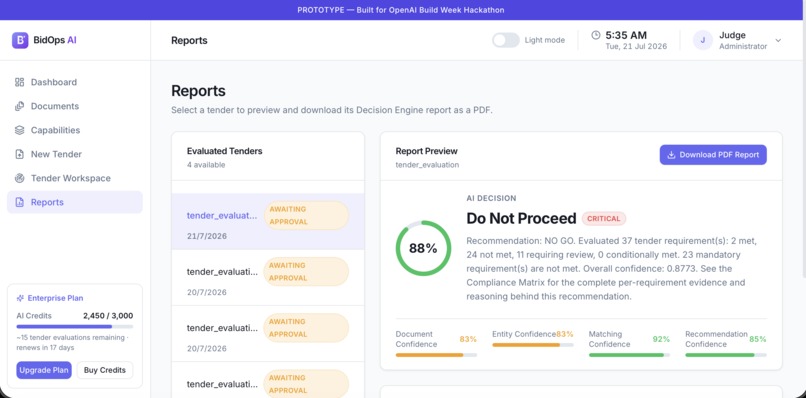Click the 'Tue, 21 Jul 2026' date
This screenshot has height=398, width=806.
point(636,46)
